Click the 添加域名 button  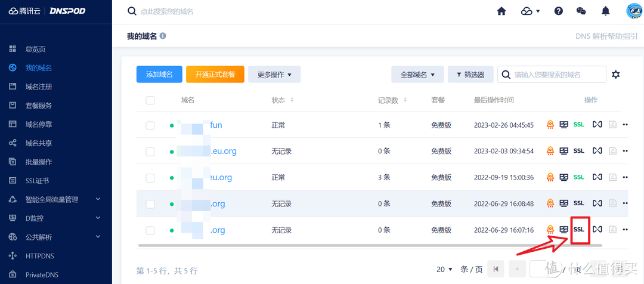pos(159,75)
